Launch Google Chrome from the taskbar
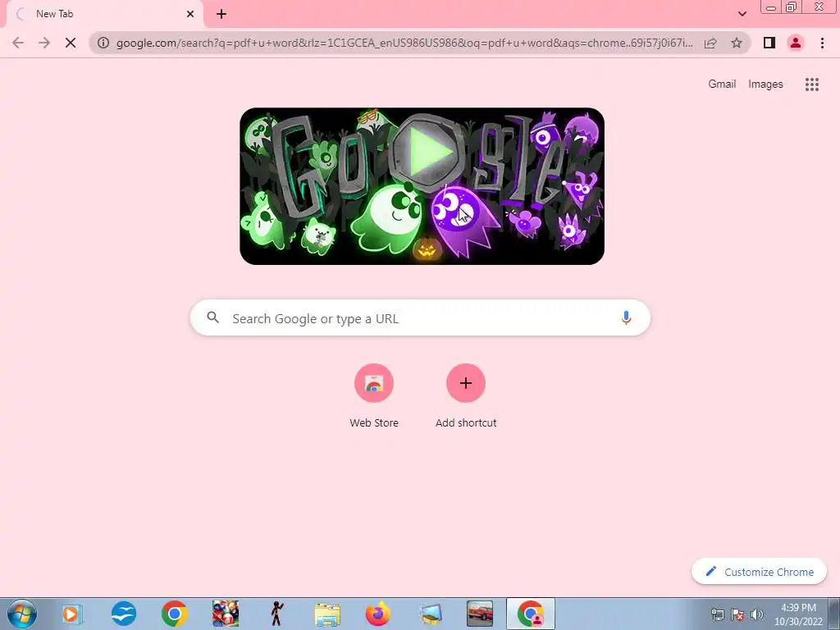 [174, 614]
